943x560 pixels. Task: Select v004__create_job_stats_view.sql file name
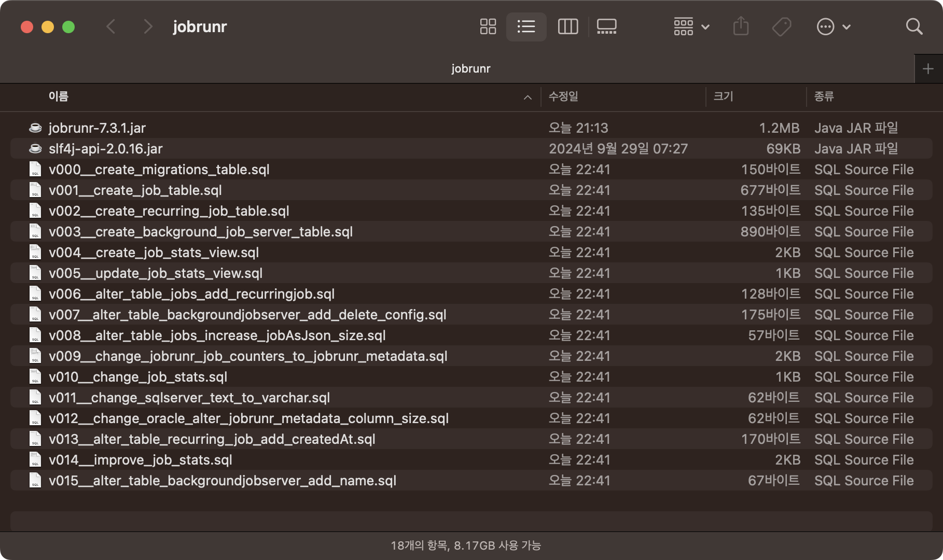coord(154,252)
